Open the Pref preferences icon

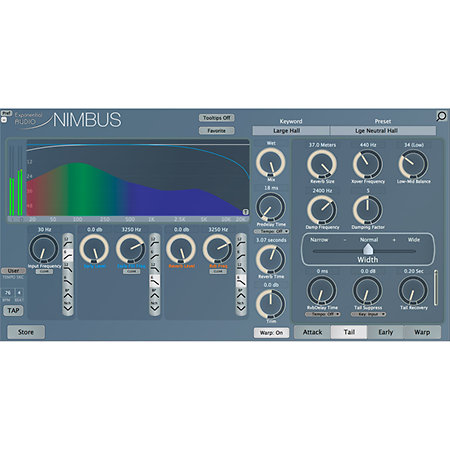(x=6, y=113)
